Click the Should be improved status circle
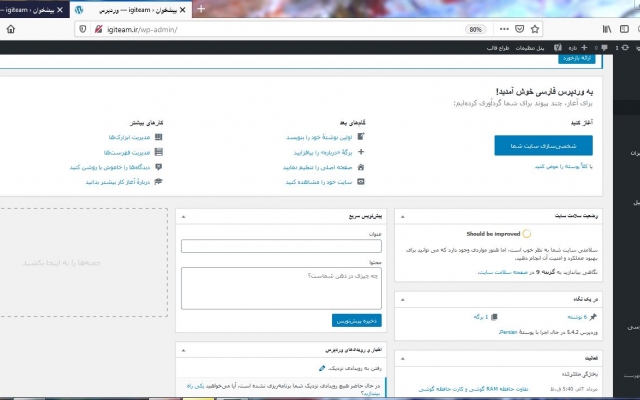The image size is (640, 400). 527,234
